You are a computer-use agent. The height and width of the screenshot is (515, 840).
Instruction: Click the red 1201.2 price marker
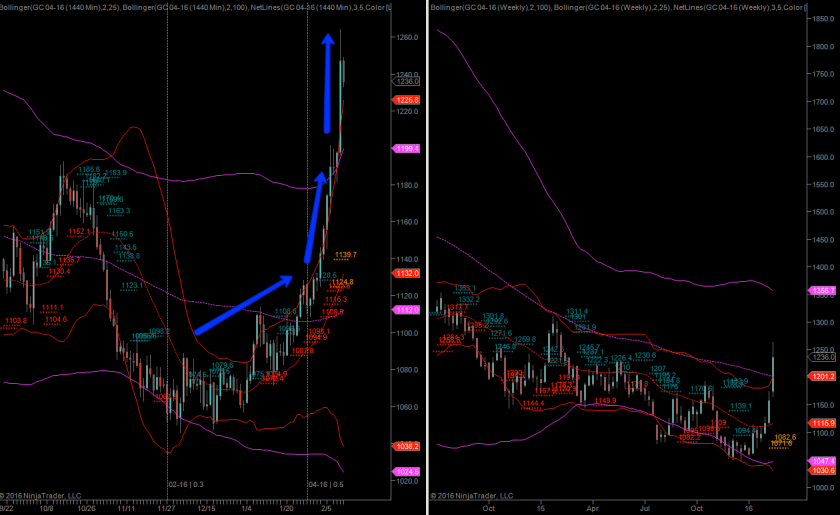(822, 377)
